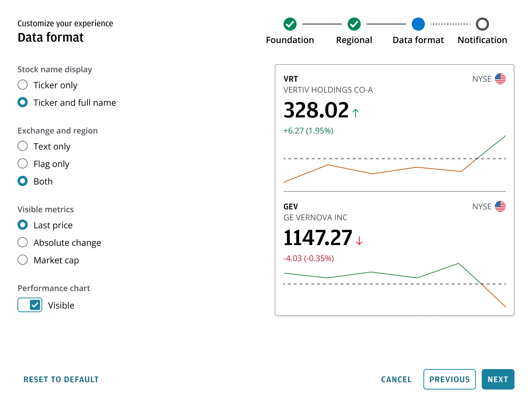Click NYSE label on the GEV card
This screenshot has height=407, width=532.
[482, 206]
